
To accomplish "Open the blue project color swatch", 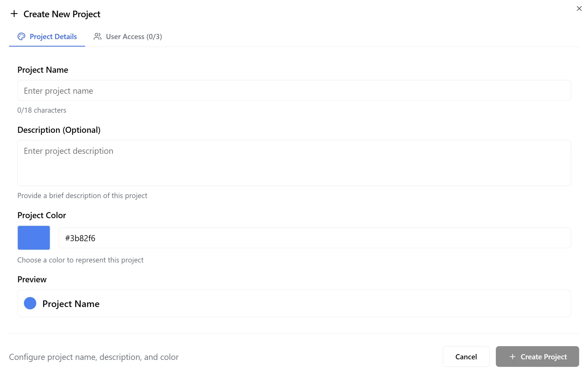I will pos(34,237).
